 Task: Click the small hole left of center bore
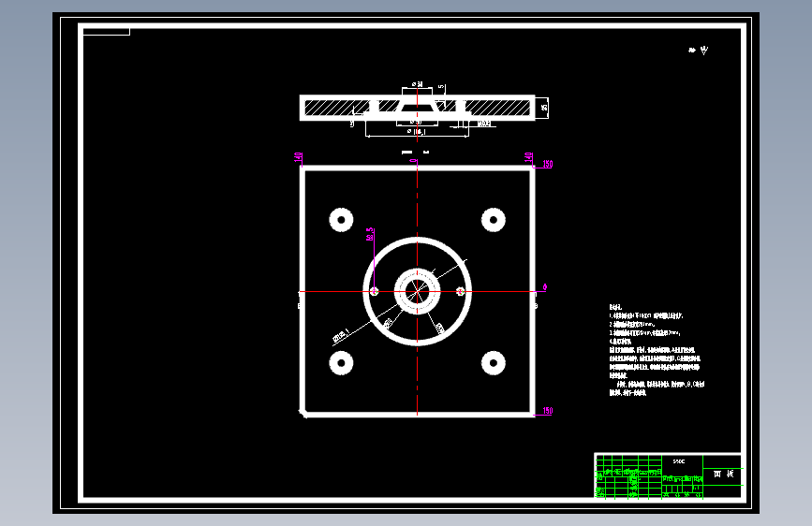pos(374,291)
